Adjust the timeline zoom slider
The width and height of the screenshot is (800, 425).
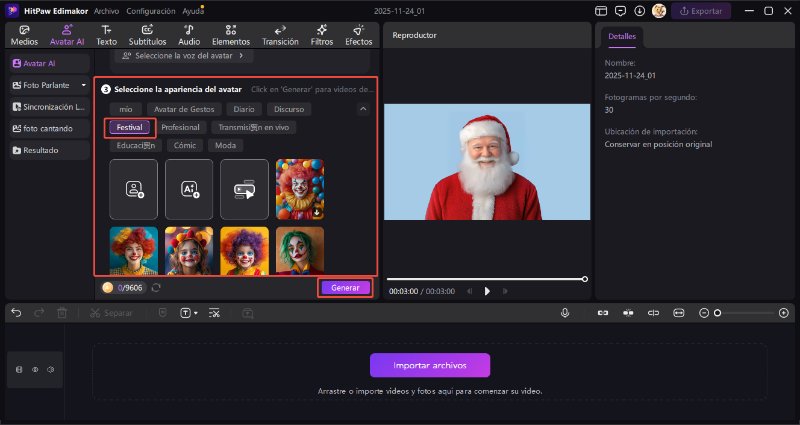click(x=745, y=313)
